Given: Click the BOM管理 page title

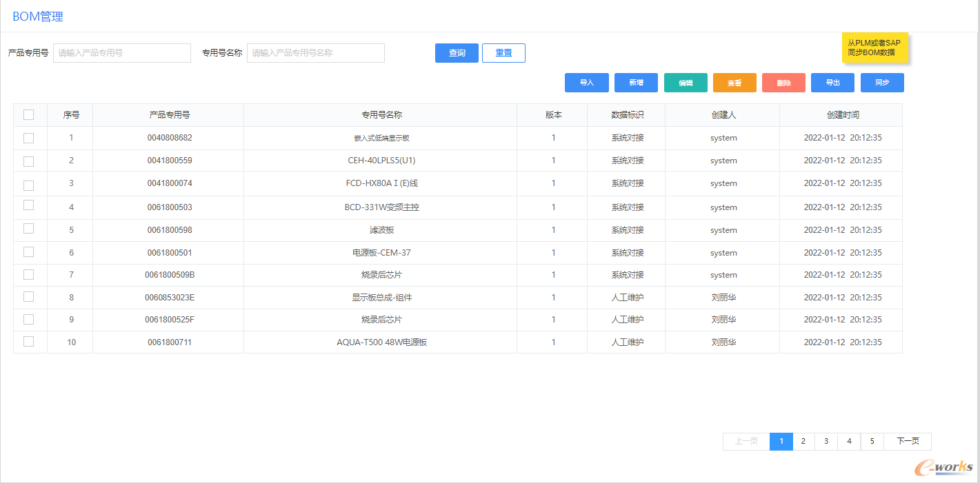Looking at the screenshot, I should pyautogui.click(x=38, y=17).
